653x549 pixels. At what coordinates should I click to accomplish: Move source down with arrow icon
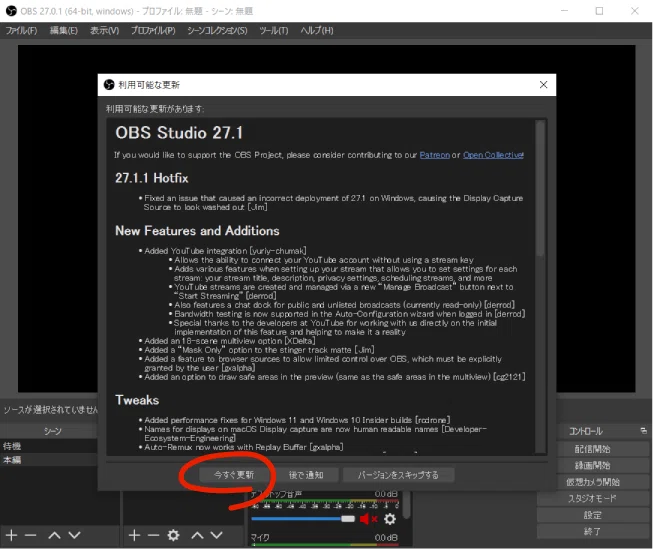point(217,535)
